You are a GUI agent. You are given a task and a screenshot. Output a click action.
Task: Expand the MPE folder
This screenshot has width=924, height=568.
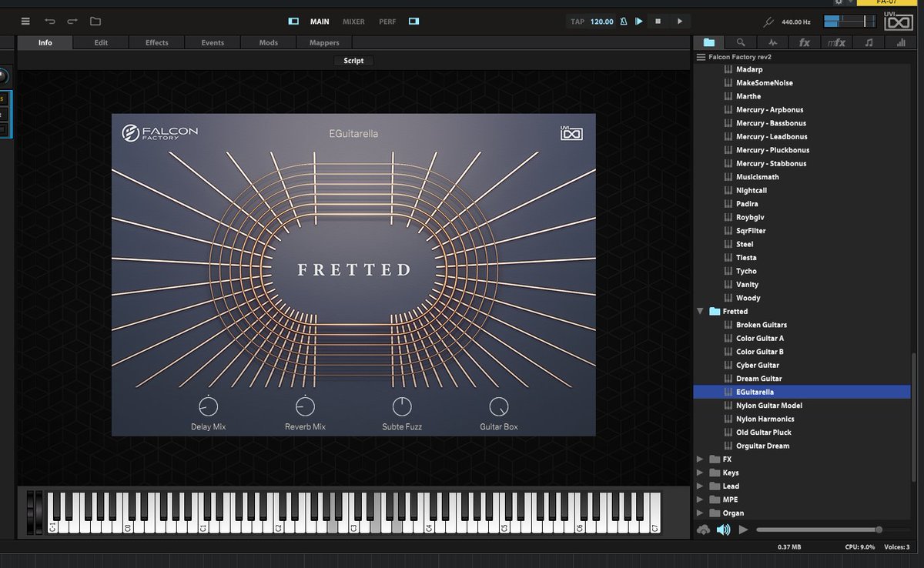[700, 500]
